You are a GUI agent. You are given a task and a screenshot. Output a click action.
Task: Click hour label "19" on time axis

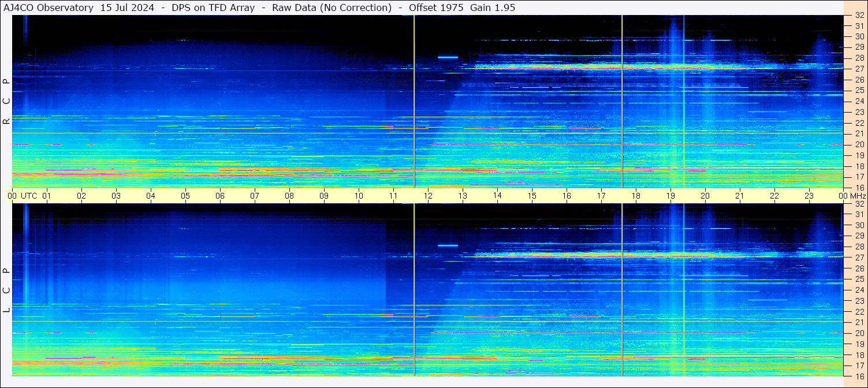(670, 196)
